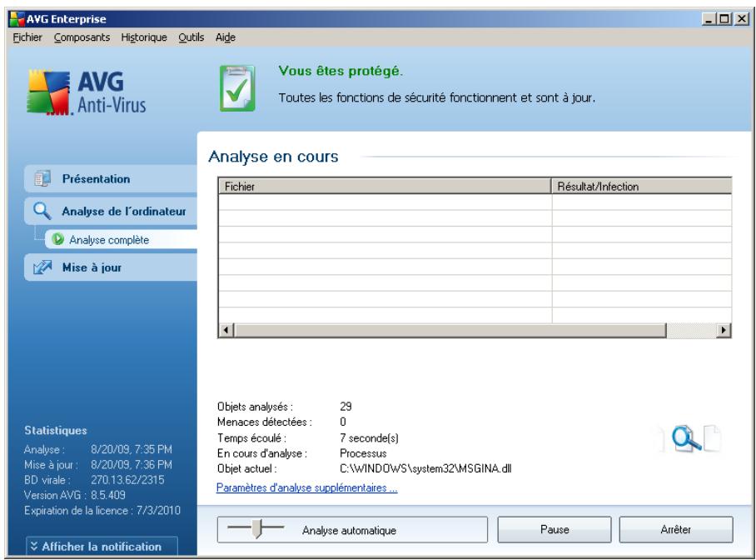The image size is (756, 560).
Task: Go to the Présentation section
Action: click(x=111, y=178)
